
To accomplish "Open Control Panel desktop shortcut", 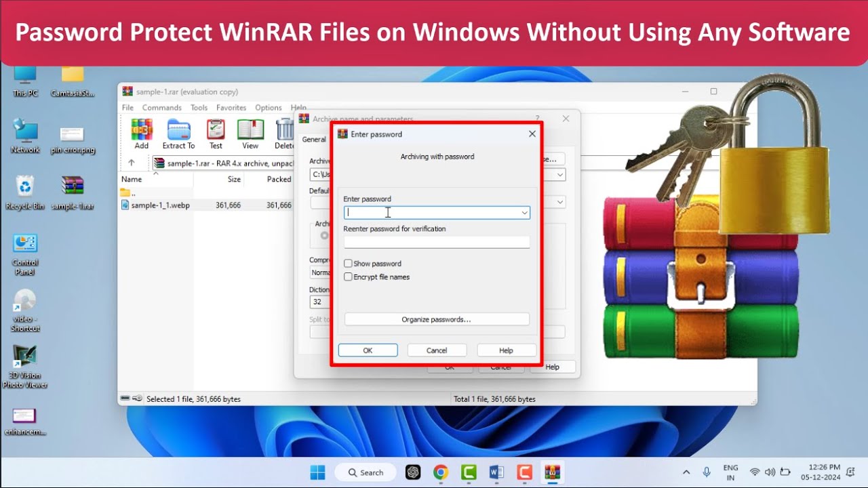I will pos(25,255).
